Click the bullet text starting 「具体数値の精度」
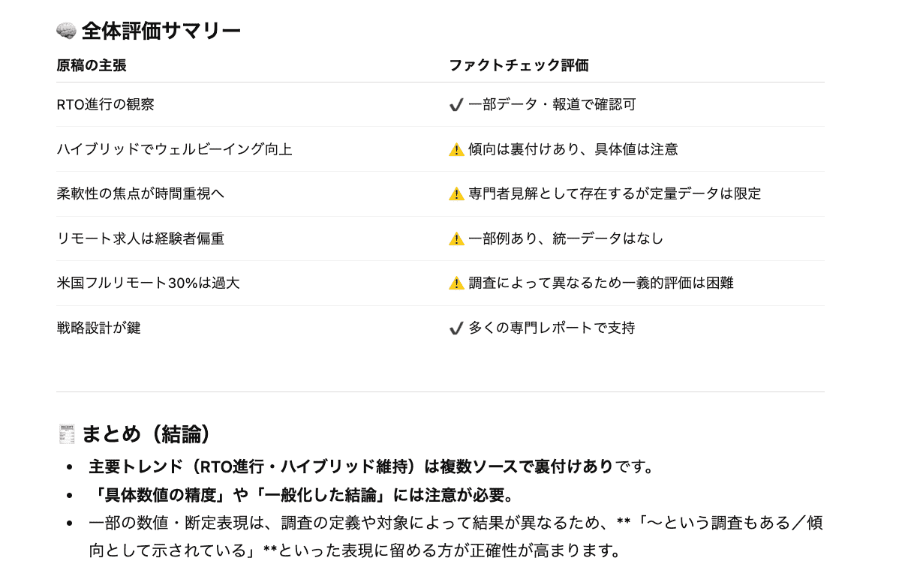Viewport: 902px width, 588px height. point(300,496)
